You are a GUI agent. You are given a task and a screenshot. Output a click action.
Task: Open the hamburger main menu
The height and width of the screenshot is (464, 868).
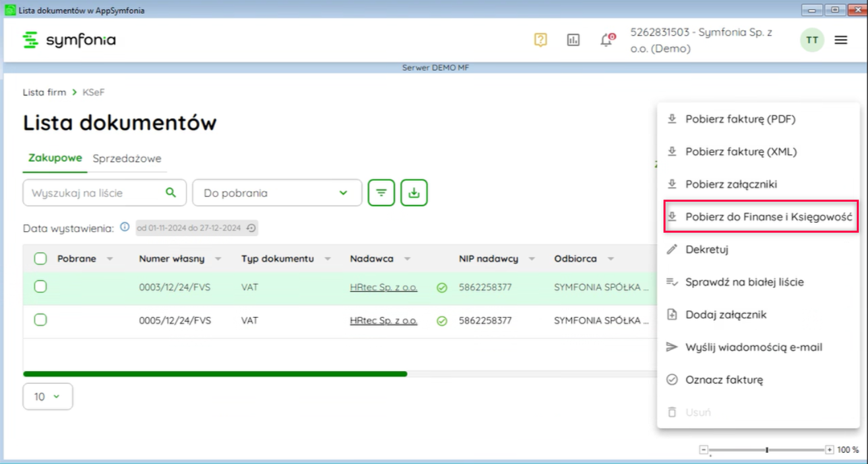point(840,40)
